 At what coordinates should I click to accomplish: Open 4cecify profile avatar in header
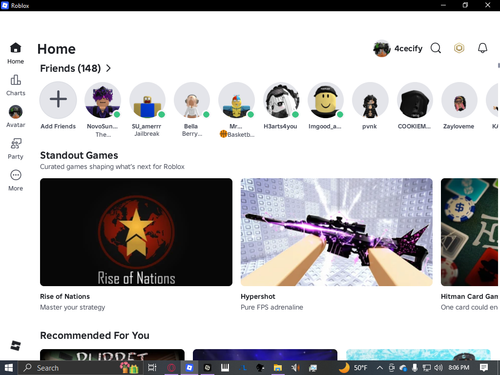382,49
